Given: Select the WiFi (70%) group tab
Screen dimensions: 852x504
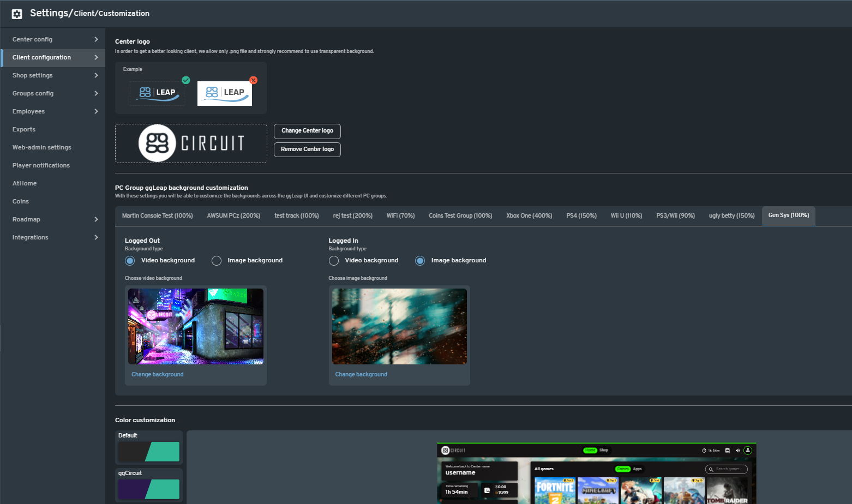Looking at the screenshot, I should (x=400, y=215).
